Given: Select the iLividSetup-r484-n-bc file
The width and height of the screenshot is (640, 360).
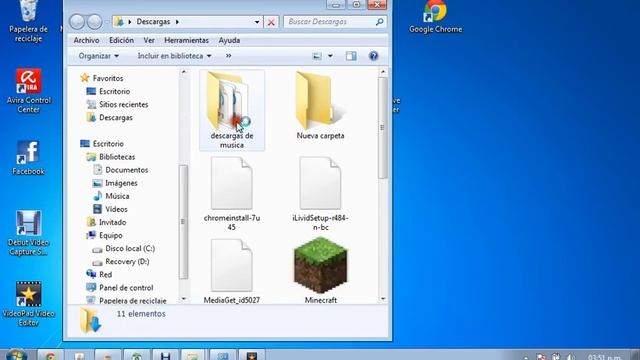Looking at the screenshot, I should coord(320,194).
